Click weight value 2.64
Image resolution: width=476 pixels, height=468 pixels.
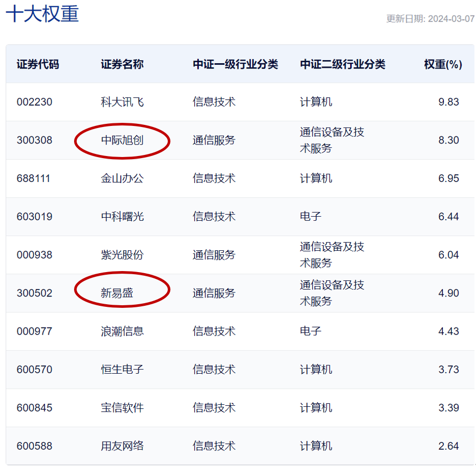pyautogui.click(x=449, y=446)
